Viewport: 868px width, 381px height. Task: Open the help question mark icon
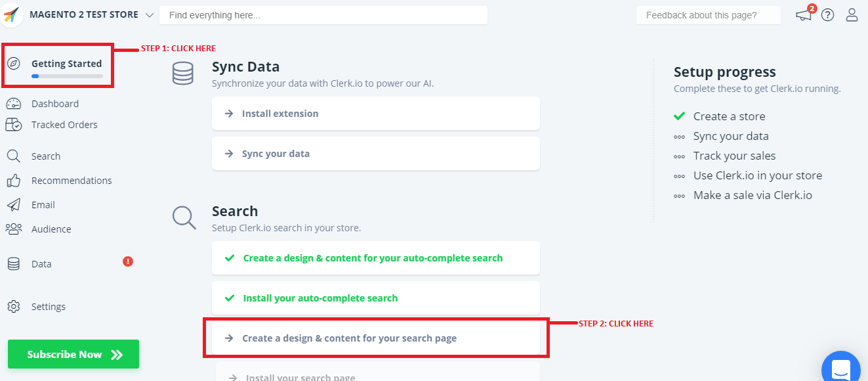coord(828,15)
